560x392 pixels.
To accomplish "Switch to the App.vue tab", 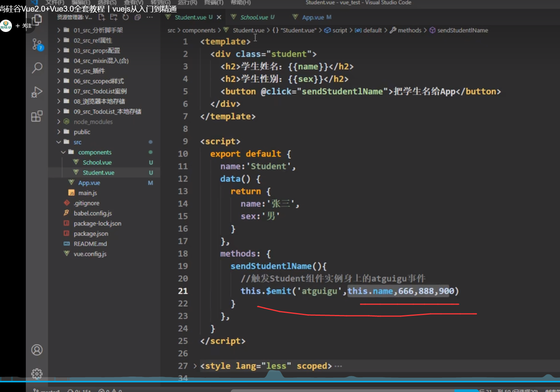I will coord(313,17).
